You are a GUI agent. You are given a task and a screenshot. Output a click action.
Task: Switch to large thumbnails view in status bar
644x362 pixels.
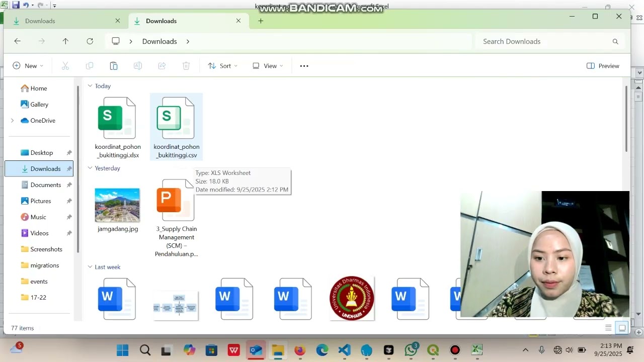pyautogui.click(x=622, y=328)
